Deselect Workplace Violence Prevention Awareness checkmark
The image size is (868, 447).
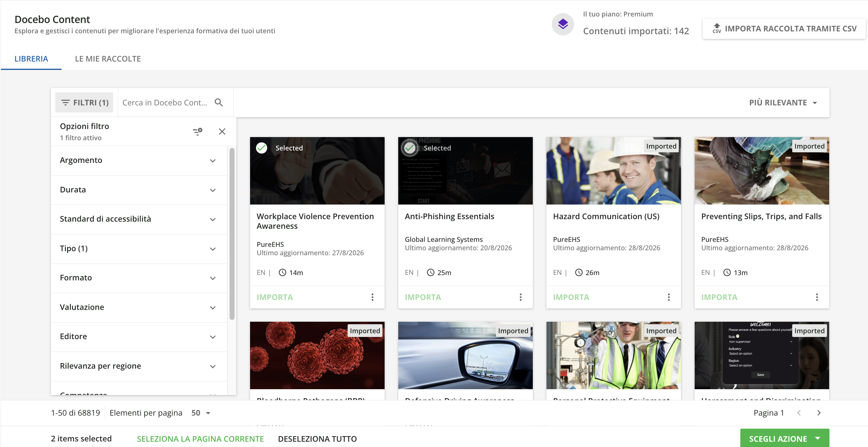[x=262, y=148]
